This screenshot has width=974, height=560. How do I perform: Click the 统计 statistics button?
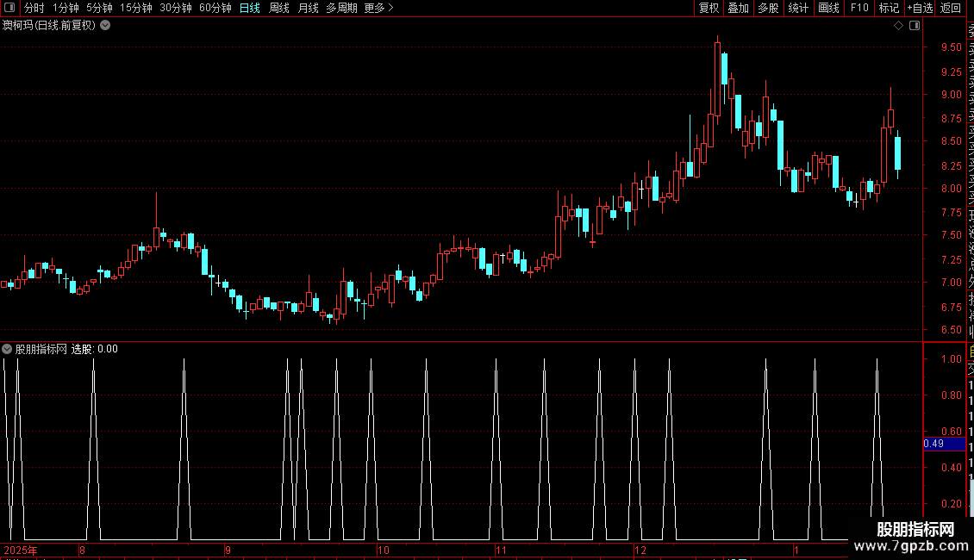[798, 8]
